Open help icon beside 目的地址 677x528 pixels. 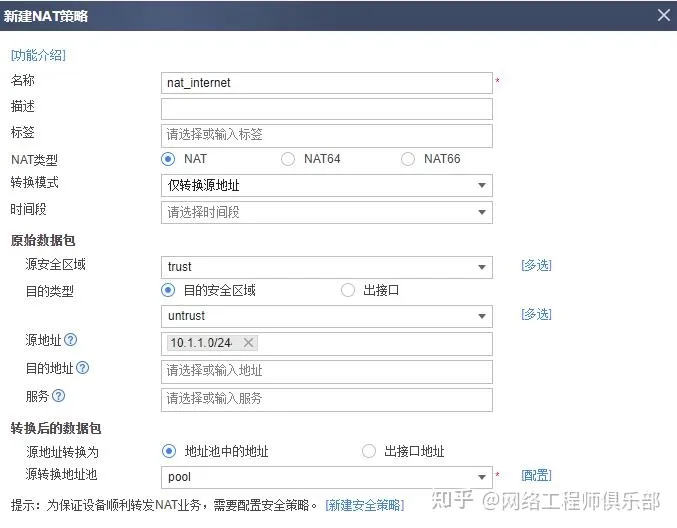pyautogui.click(x=82, y=368)
